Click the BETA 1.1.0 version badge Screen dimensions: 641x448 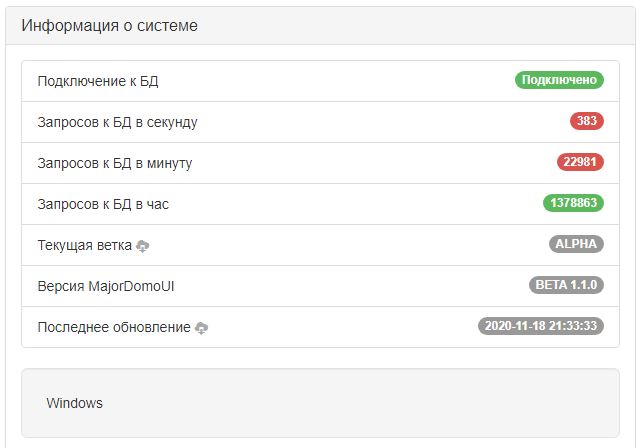click(x=566, y=285)
